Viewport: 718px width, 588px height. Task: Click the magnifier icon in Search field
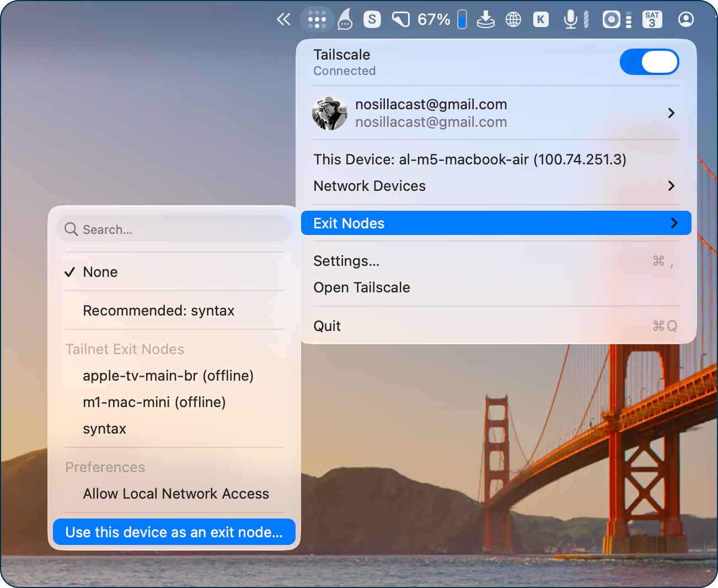point(71,229)
